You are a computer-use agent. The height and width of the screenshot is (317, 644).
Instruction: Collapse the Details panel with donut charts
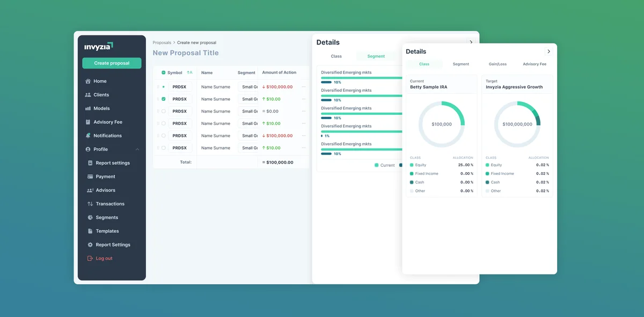coord(548,51)
